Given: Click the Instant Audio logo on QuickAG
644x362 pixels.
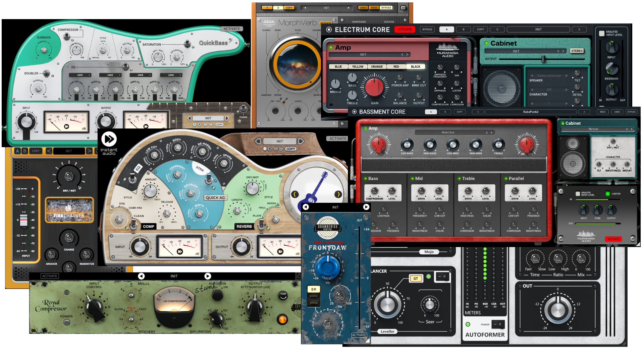Looking at the screenshot, I should click(109, 143).
